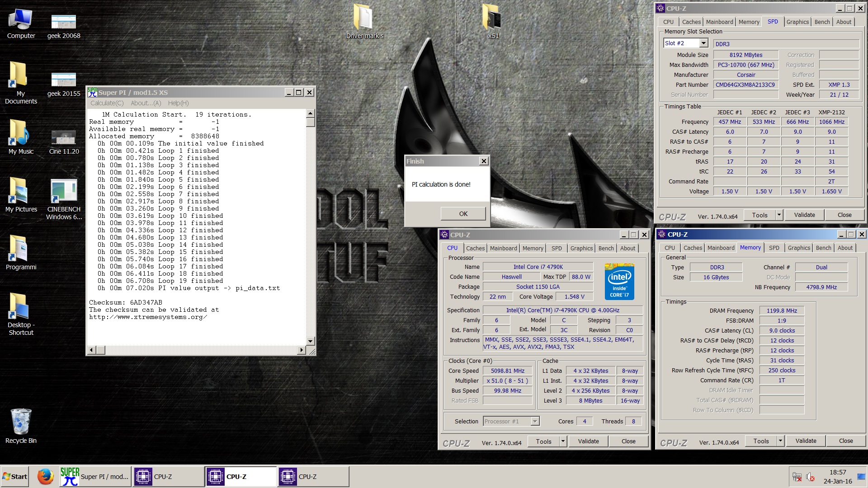Open My Pictures folder icon
The width and height of the screenshot is (868, 488).
(x=21, y=195)
